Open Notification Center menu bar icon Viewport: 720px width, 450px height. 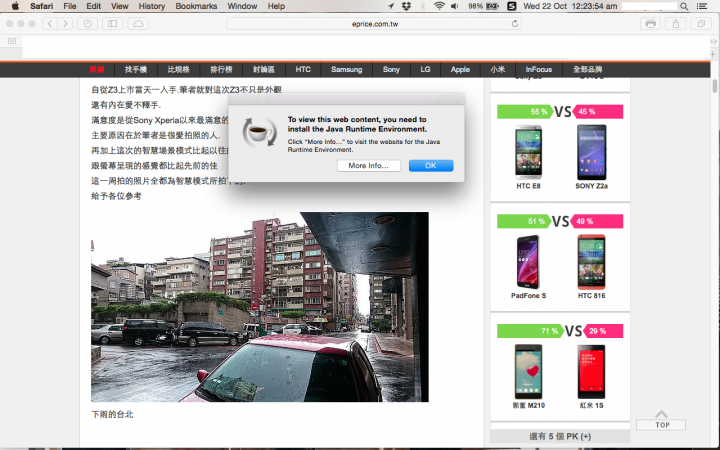(x=702, y=6)
